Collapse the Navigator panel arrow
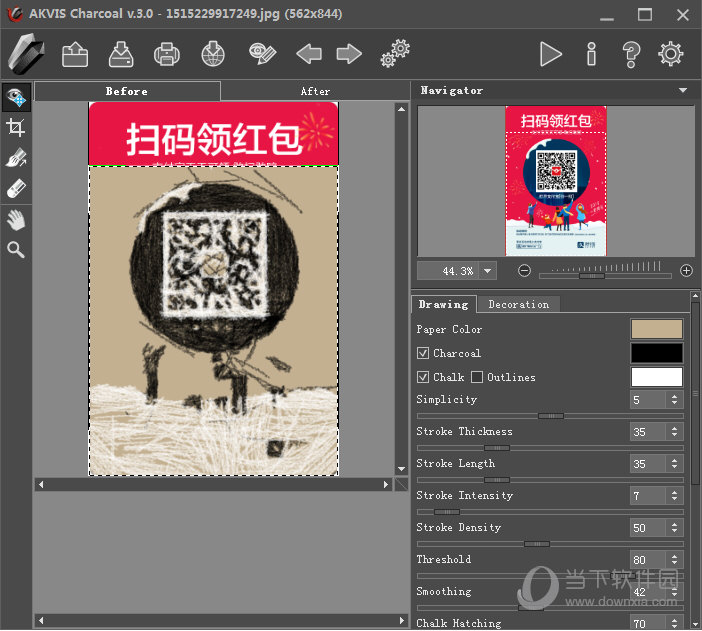Viewport: 702px width, 631px height. (683, 90)
